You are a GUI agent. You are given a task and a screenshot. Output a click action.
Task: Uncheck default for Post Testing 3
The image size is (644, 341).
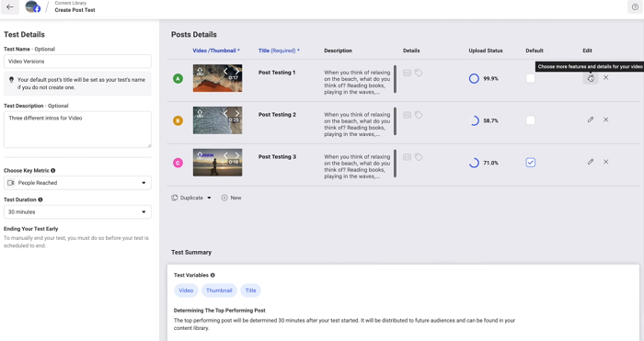(x=531, y=163)
